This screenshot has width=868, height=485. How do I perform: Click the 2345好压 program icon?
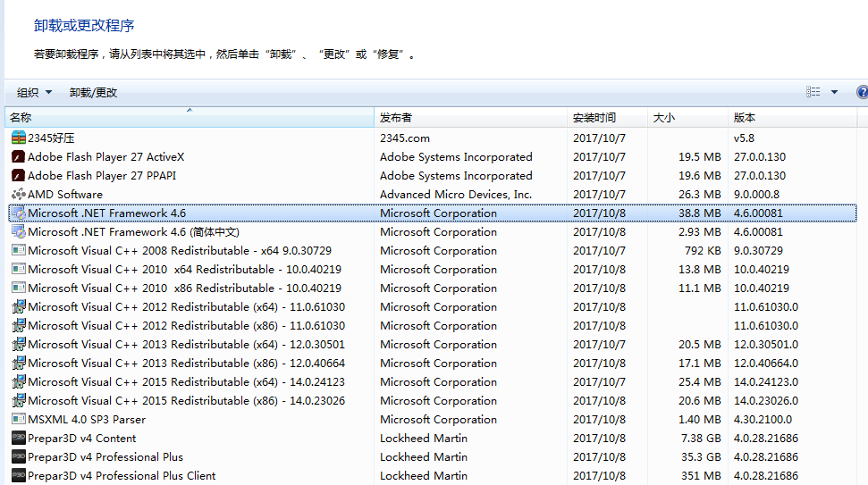pos(18,138)
